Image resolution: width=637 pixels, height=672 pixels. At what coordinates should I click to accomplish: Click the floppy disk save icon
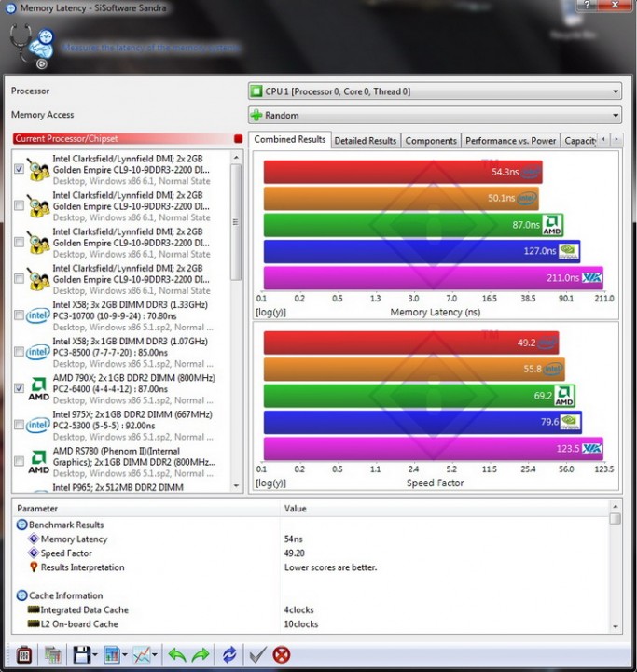[81, 655]
